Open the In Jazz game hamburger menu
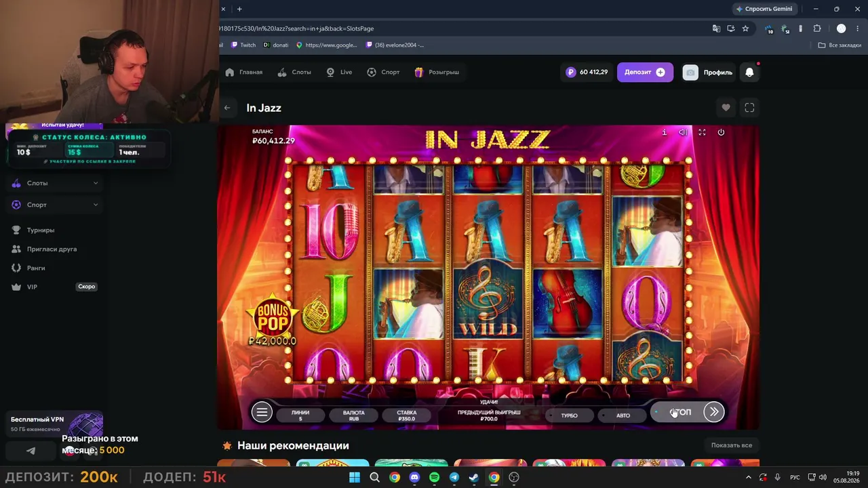Viewport: 868px width, 488px height. tap(262, 412)
